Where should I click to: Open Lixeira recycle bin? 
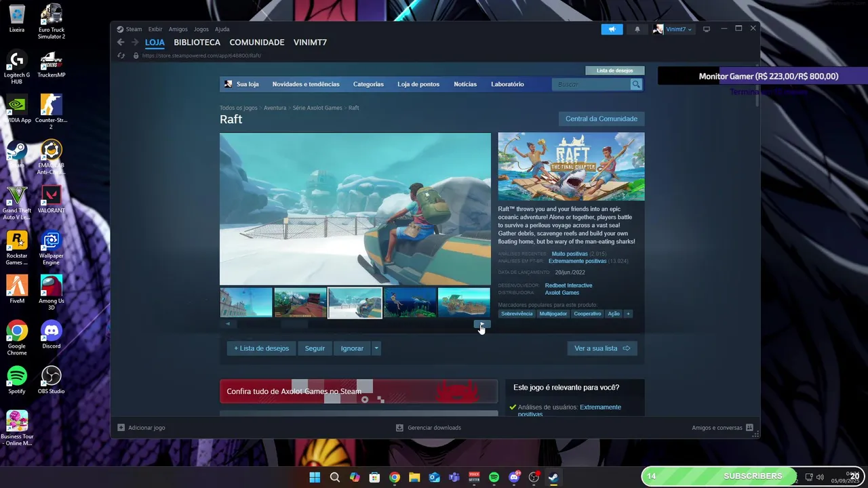pos(17,19)
